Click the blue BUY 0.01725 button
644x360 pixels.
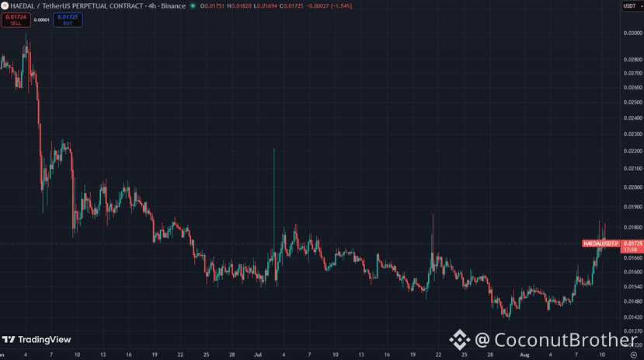[x=68, y=19]
